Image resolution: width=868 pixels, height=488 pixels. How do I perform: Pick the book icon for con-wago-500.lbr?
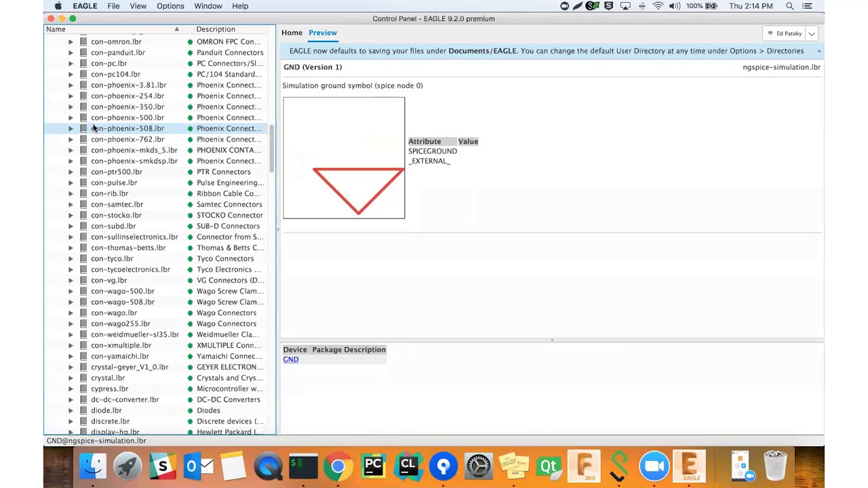coord(83,291)
